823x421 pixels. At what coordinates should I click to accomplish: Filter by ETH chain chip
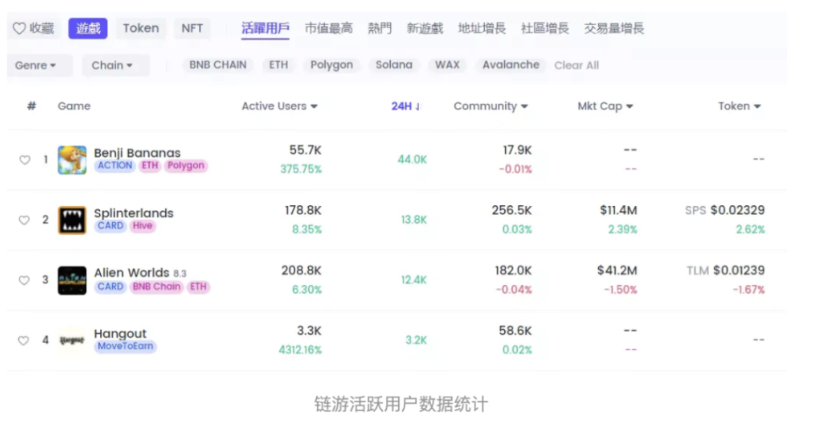pos(278,65)
